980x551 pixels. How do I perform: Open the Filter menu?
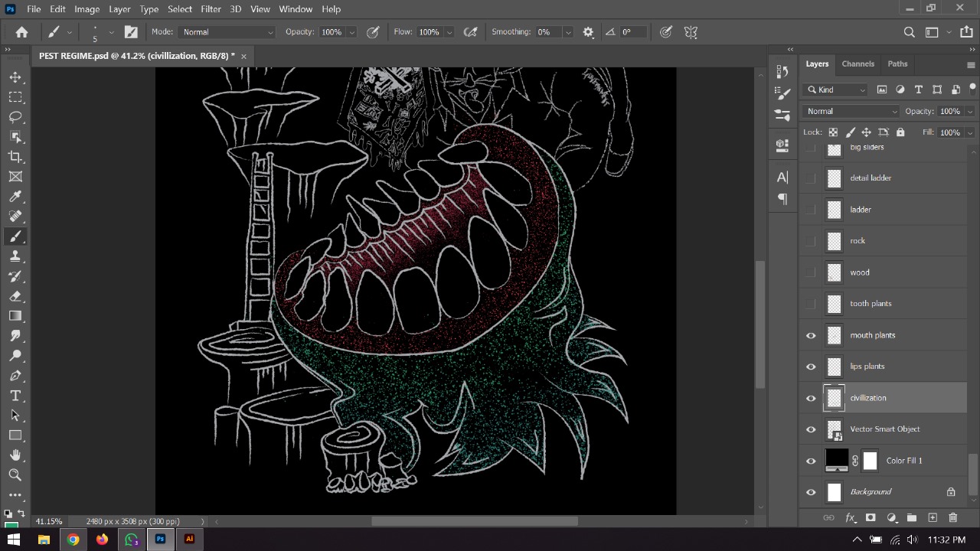pyautogui.click(x=211, y=9)
